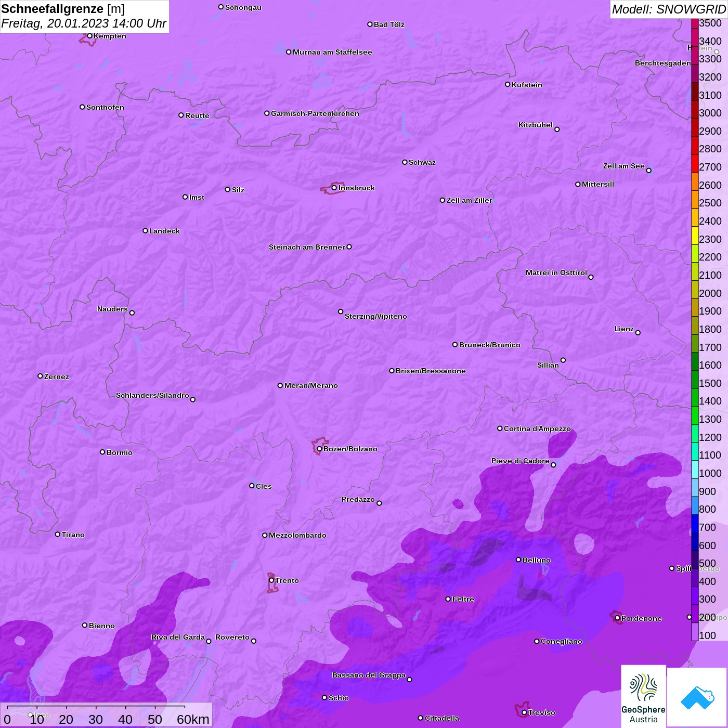Click the Innsbruck city marker dot
Screen dimensions: 728x728
pos(334,188)
